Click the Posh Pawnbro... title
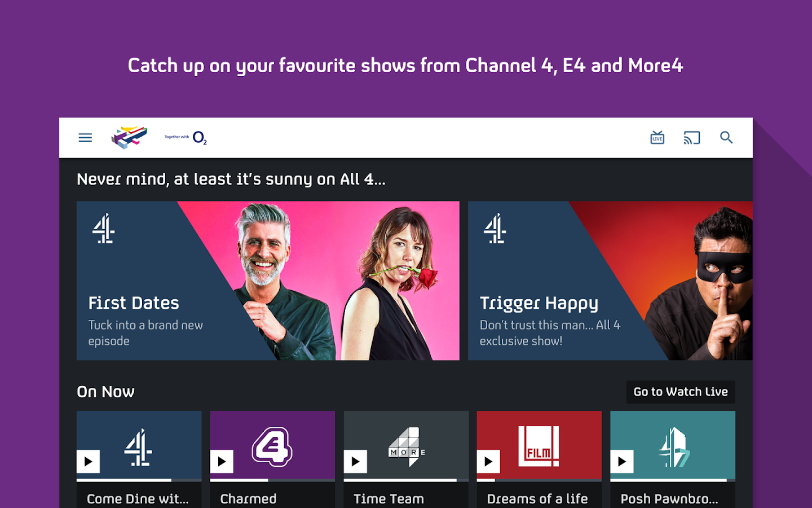Viewport: 812px width, 508px height. pyautogui.click(x=669, y=499)
